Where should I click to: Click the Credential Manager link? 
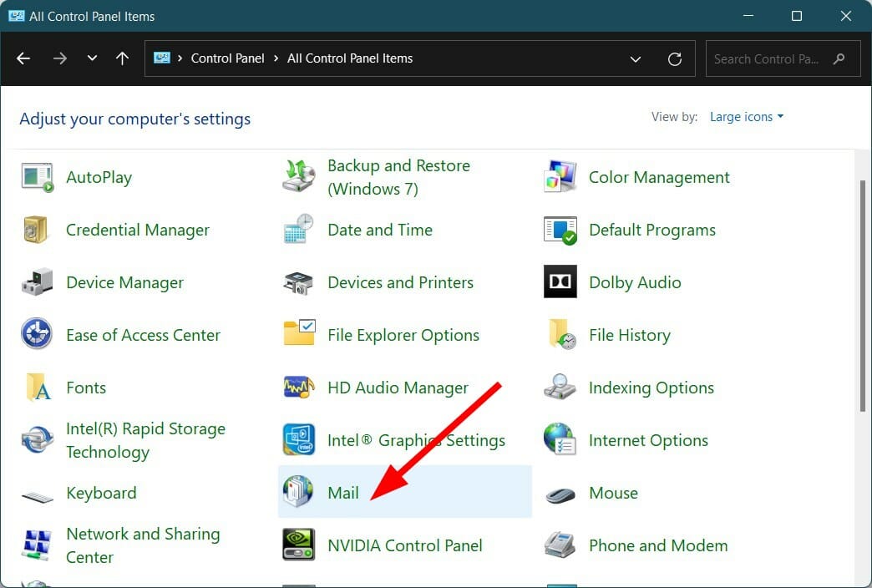[137, 230]
